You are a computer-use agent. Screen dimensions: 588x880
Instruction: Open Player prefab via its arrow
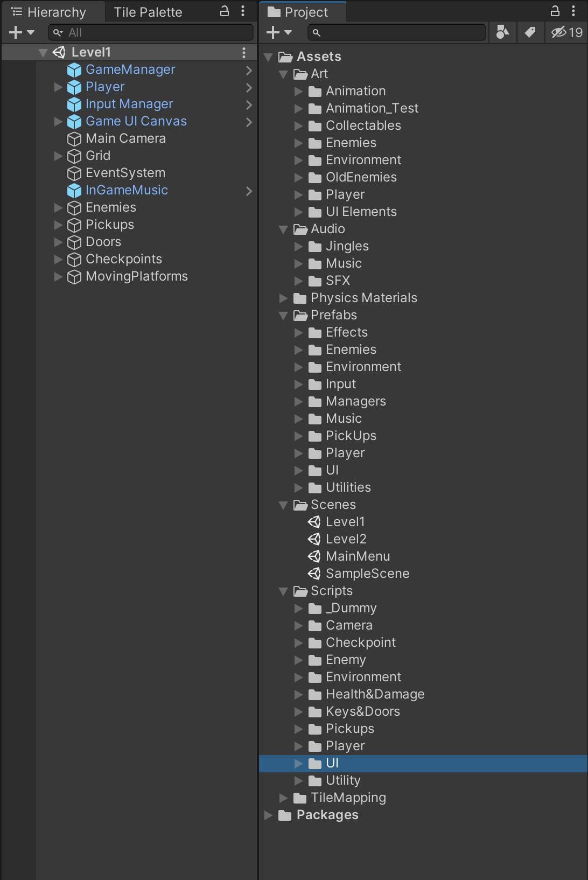249,87
